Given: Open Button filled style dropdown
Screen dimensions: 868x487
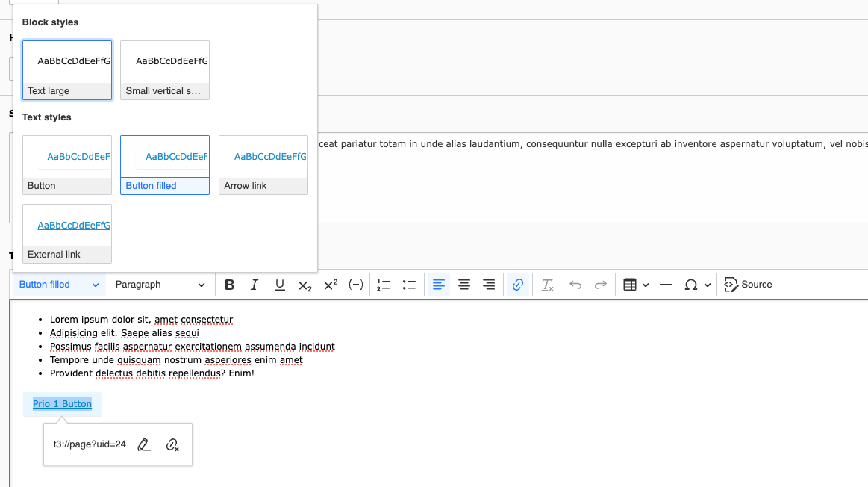Looking at the screenshot, I should (x=59, y=285).
